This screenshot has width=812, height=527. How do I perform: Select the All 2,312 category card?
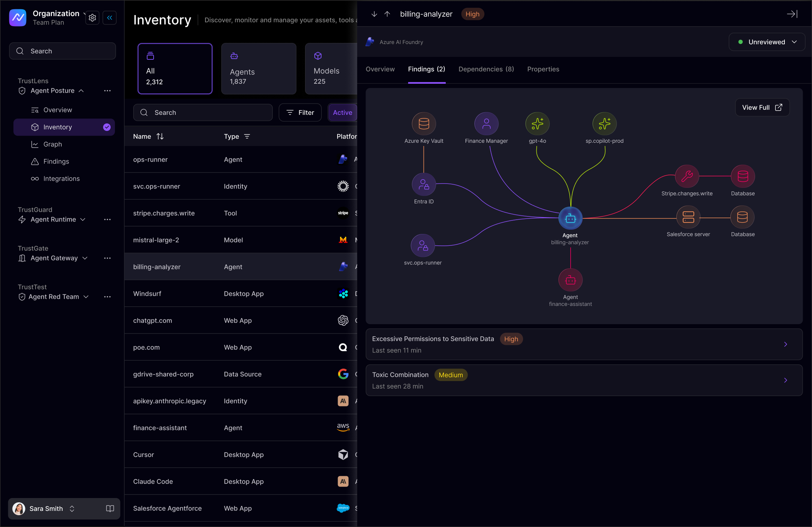(175, 69)
